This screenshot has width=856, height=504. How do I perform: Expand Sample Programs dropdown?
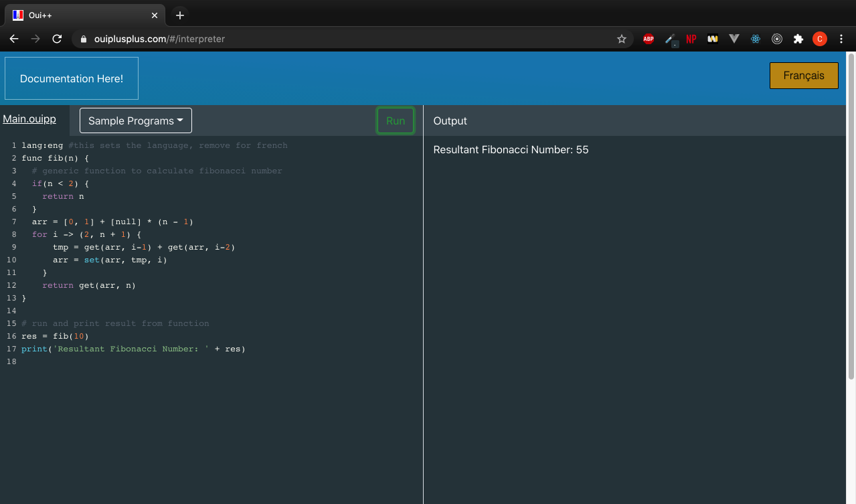[136, 120]
